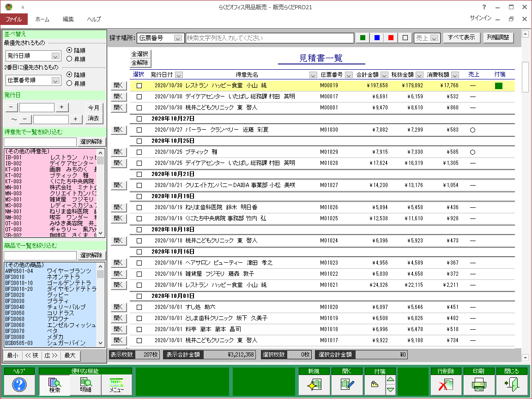This screenshot has height=399, width=532.
Task: Open the ファイル menu
Action: 13,19
